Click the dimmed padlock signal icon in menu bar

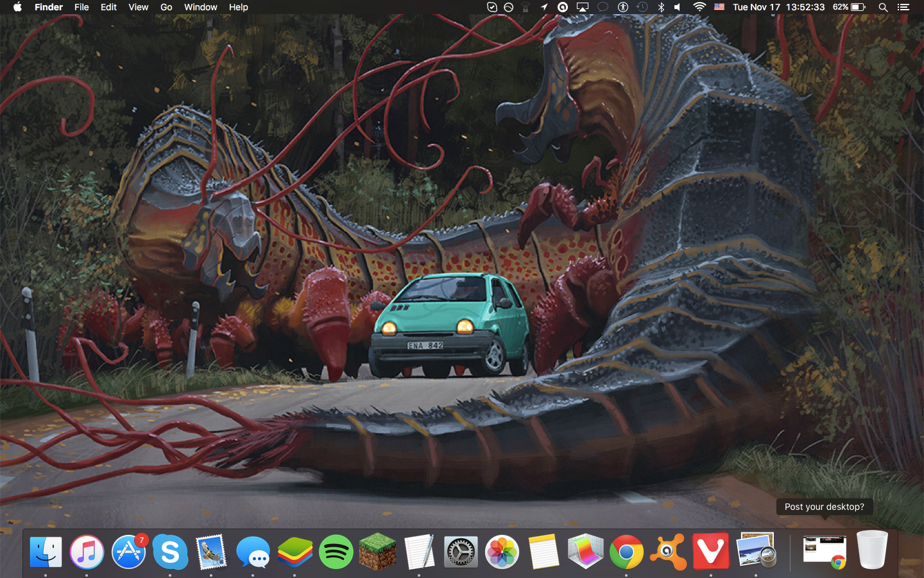click(x=526, y=7)
